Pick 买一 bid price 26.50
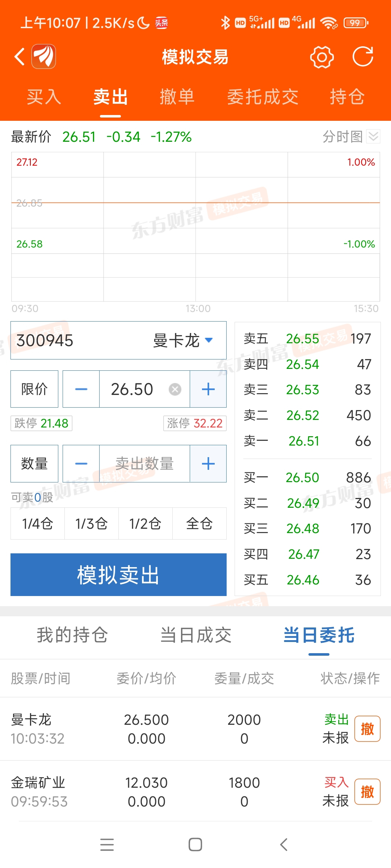This screenshot has width=391, height=868. pyautogui.click(x=307, y=478)
